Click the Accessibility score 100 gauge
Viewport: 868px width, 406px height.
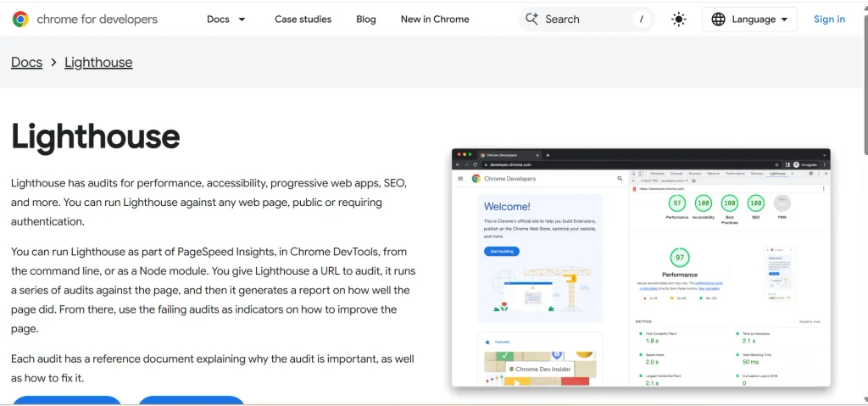(703, 203)
